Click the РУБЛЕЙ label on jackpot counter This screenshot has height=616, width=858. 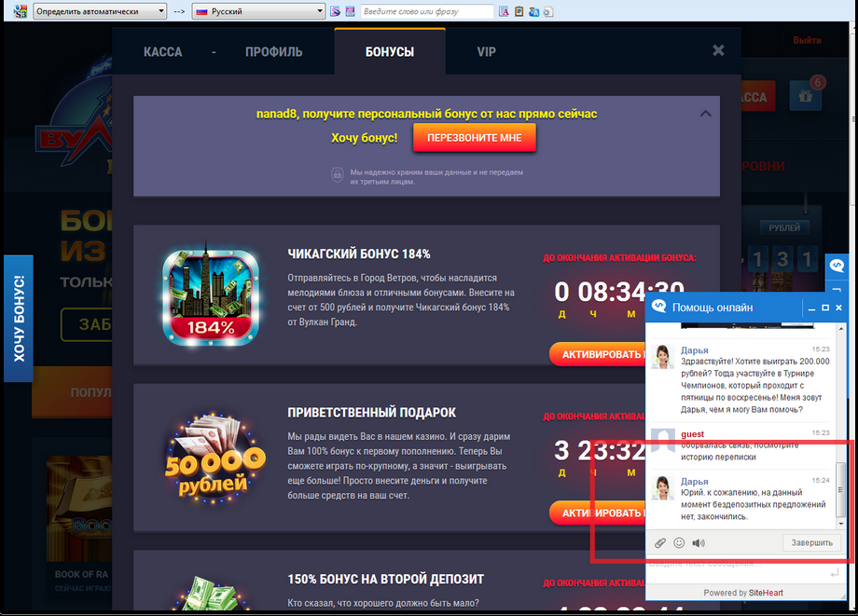pyautogui.click(x=784, y=228)
